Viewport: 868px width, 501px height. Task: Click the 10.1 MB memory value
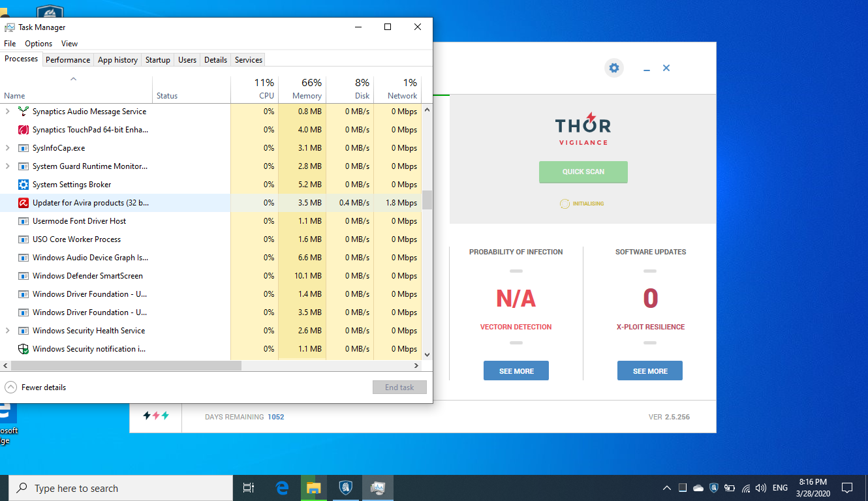coord(308,276)
